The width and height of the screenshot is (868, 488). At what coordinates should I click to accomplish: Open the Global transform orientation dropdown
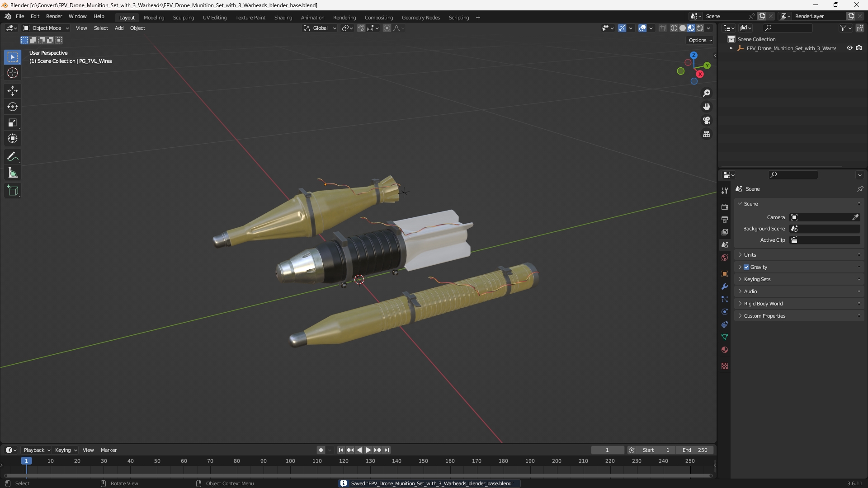[x=320, y=28]
